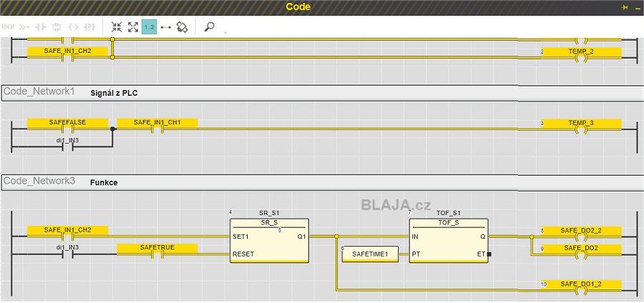Viewport: 644px width, 303px height.
Task: Select the SAFE_DO2 coil
Action: 581,251
